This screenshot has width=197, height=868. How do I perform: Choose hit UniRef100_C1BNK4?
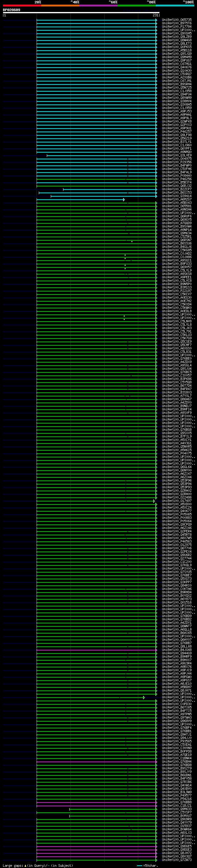click(177, 758)
